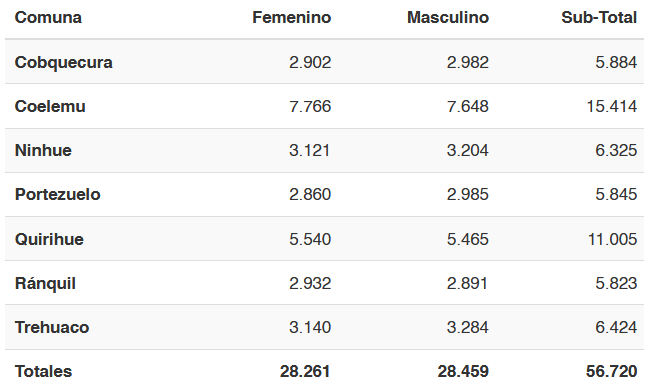Click the Sub-Total column header
Screen dimensions: 652x386
point(599,17)
